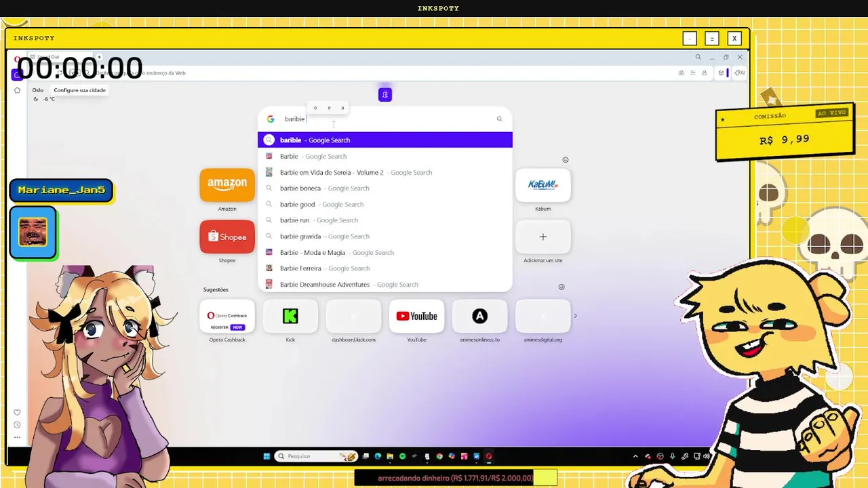Click the Google logo in the search box
Image resolution: width=868 pixels, height=488 pixels.
(x=271, y=119)
